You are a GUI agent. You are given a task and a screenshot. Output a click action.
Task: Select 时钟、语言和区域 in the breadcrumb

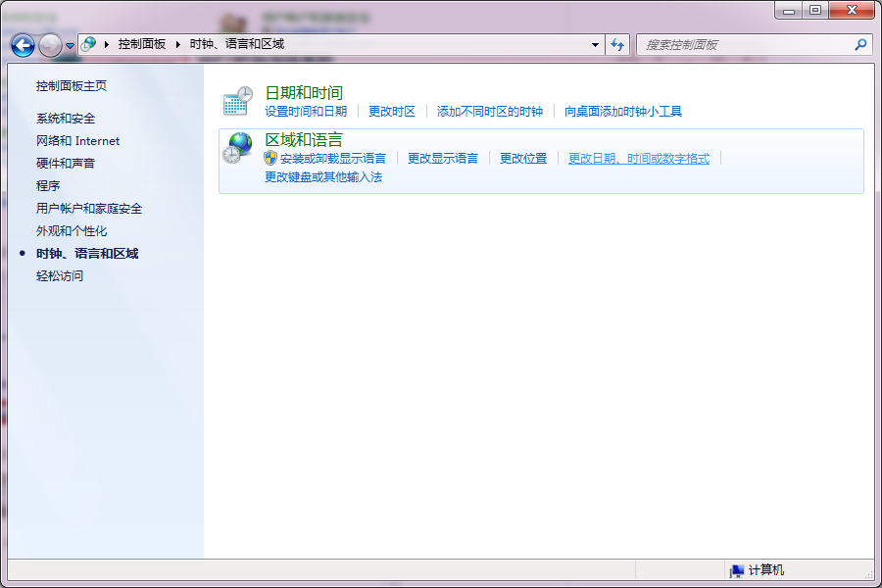click(x=236, y=44)
